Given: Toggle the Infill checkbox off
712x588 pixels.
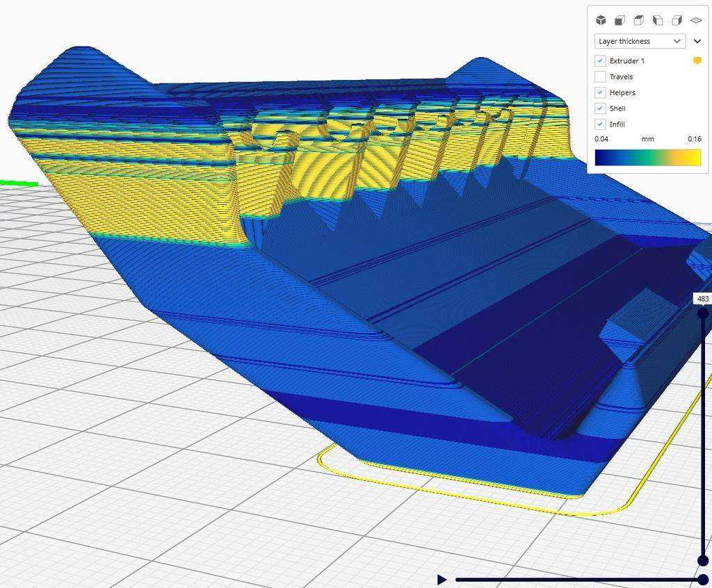Looking at the screenshot, I should pyautogui.click(x=600, y=124).
